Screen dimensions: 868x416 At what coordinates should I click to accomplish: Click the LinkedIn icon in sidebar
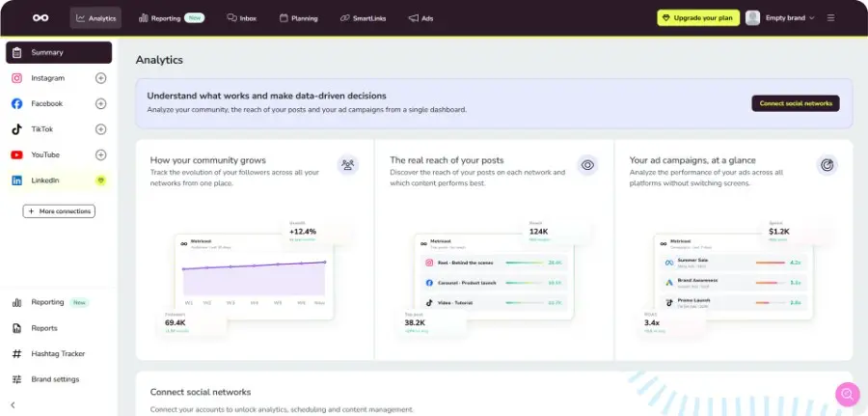pos(17,180)
